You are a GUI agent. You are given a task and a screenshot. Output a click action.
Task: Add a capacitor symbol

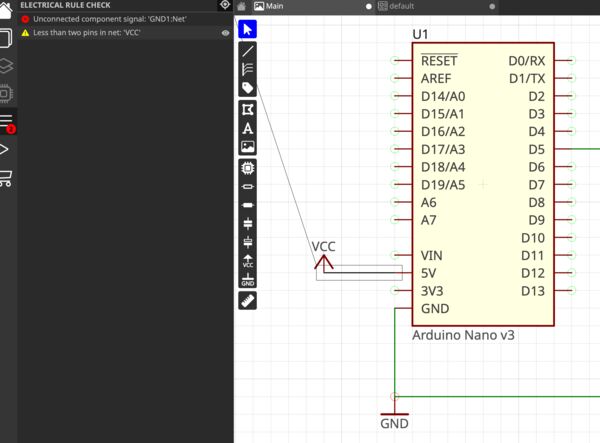[x=248, y=223]
